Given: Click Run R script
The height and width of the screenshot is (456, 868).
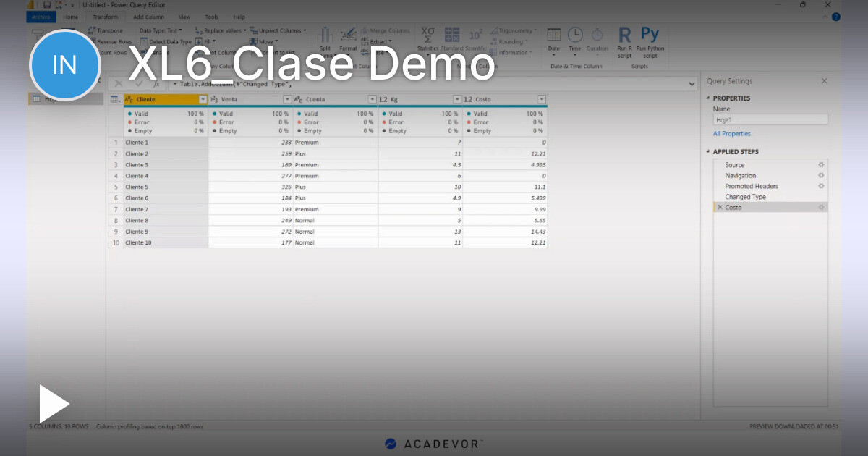Looking at the screenshot, I should click(x=624, y=42).
